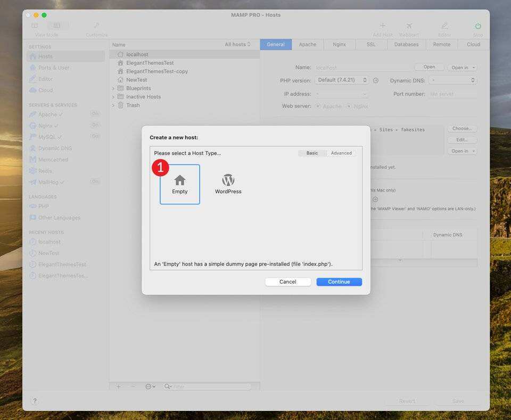This screenshot has height=420, width=511.
Task: Click the Customize toolbar icon
Action: coord(96,26)
